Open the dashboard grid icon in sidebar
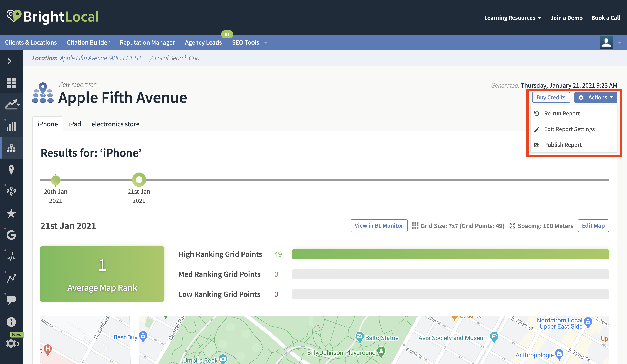 tap(11, 83)
